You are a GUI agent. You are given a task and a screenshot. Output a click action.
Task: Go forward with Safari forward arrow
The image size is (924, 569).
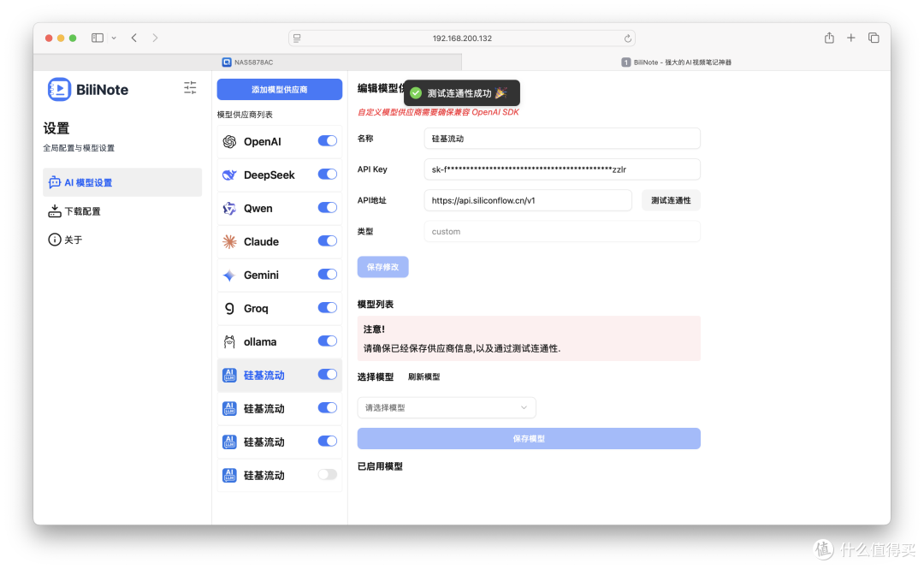tap(155, 38)
